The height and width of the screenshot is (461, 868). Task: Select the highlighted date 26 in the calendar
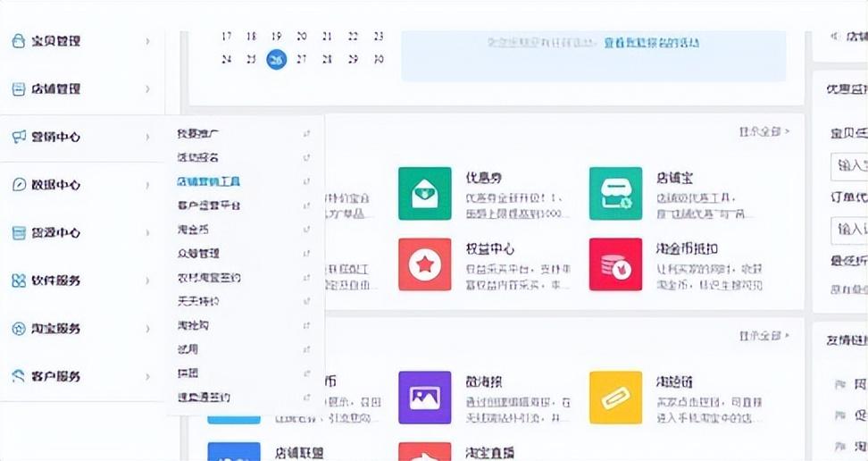(276, 59)
